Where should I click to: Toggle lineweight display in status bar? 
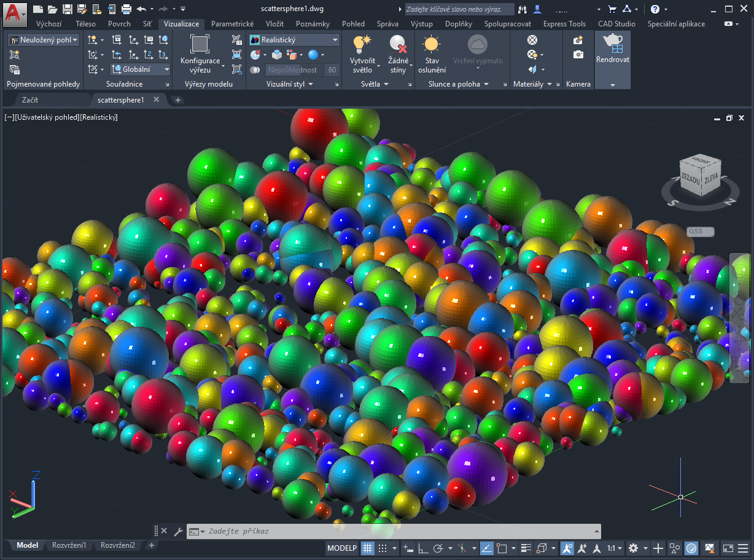click(526, 548)
